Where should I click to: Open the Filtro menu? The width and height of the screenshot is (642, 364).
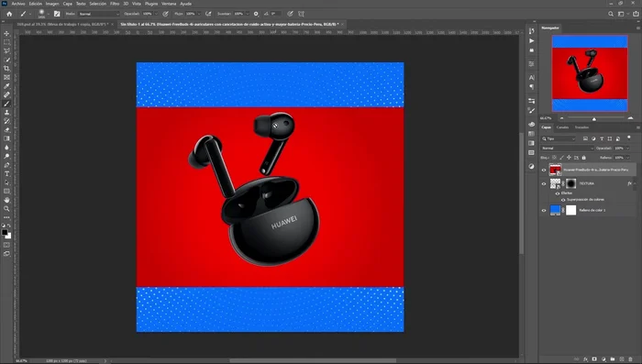coord(115,4)
